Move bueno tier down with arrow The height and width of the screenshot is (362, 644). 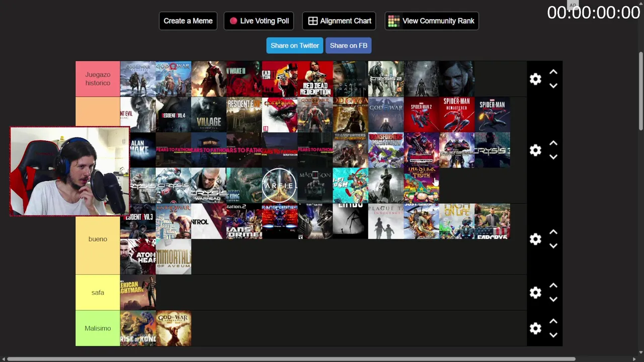pos(553,246)
